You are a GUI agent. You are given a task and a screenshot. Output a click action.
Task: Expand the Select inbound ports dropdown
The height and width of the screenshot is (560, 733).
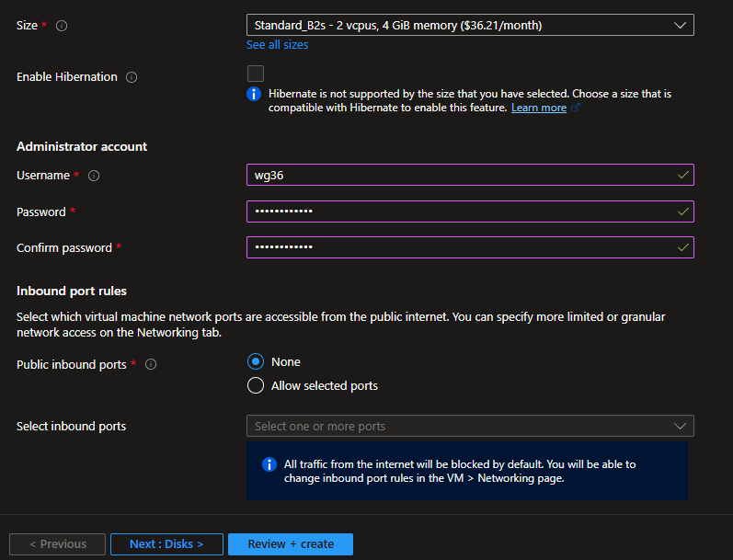[x=470, y=426]
